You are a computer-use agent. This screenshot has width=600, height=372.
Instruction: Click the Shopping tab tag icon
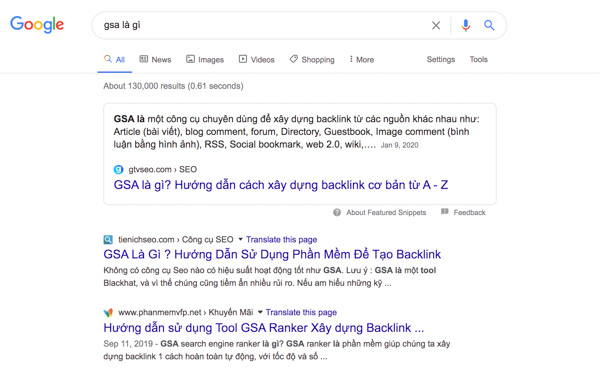tap(293, 59)
